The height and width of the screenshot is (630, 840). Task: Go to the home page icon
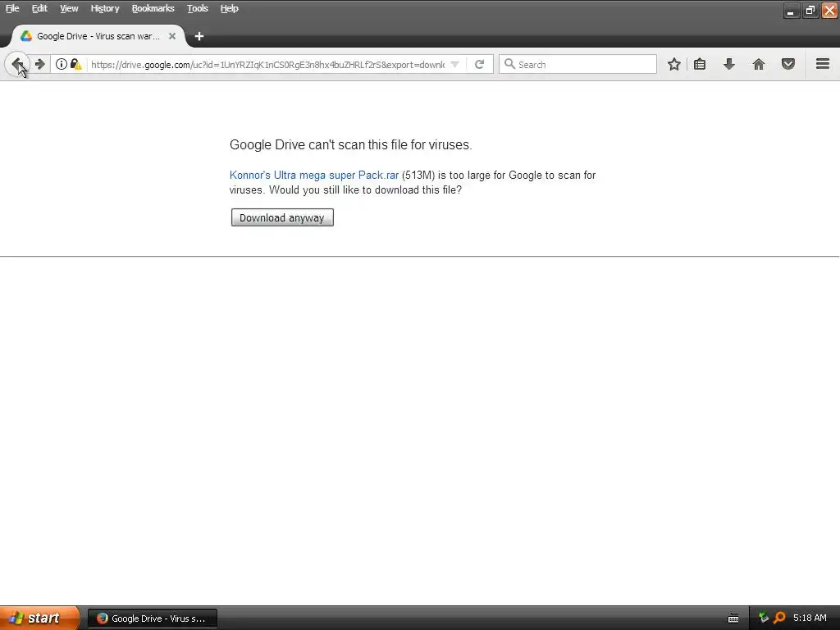point(759,64)
